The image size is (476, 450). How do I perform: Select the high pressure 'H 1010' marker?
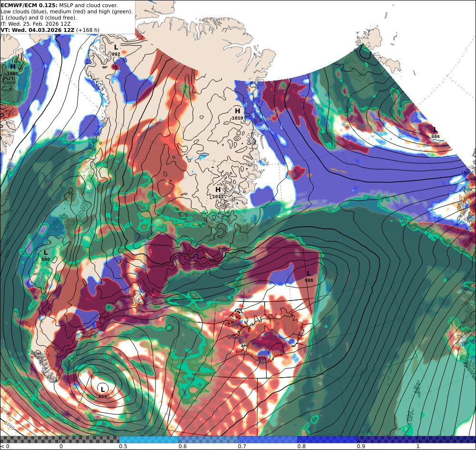pyautogui.click(x=238, y=114)
